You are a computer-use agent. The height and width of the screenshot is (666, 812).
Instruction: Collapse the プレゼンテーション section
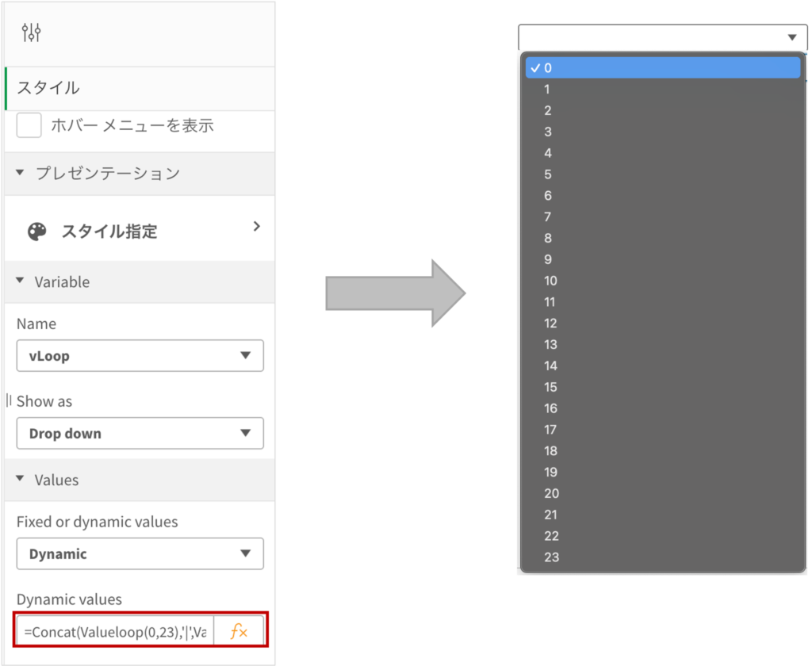(21, 173)
